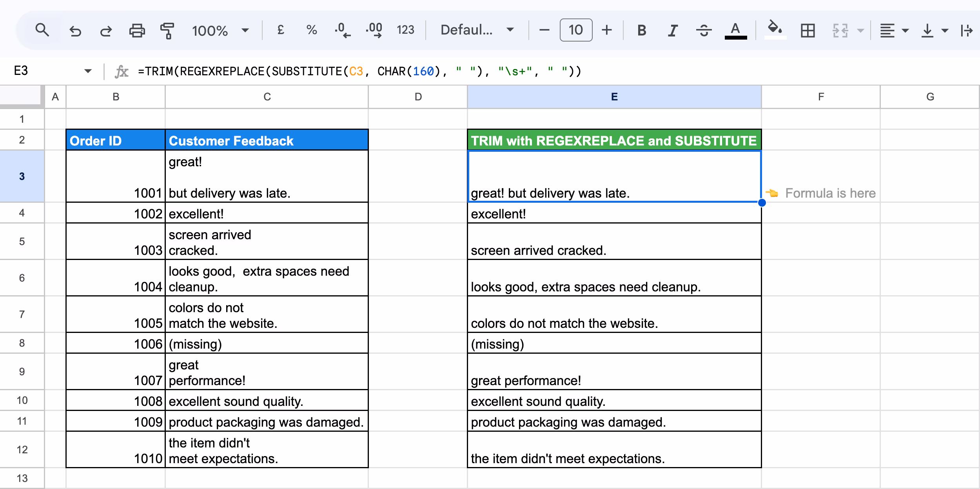The width and height of the screenshot is (980, 489).
Task: Expand the name box dropdown arrow
Action: [88, 71]
